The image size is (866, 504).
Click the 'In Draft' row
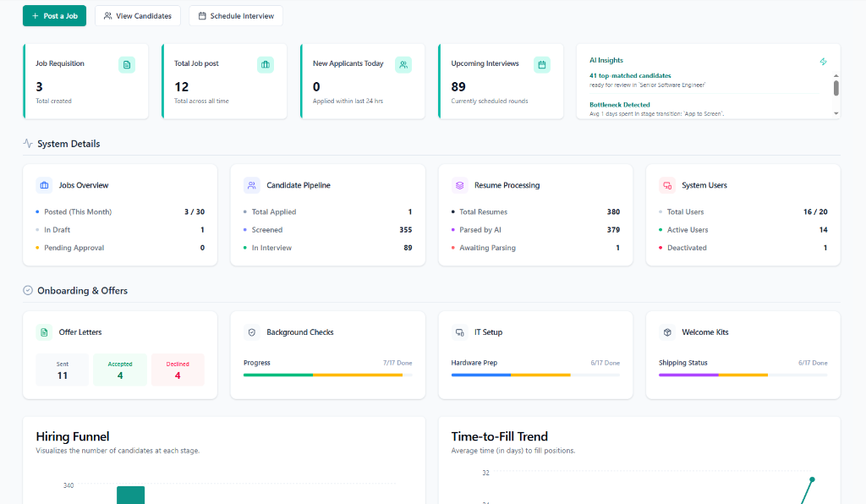tap(120, 230)
